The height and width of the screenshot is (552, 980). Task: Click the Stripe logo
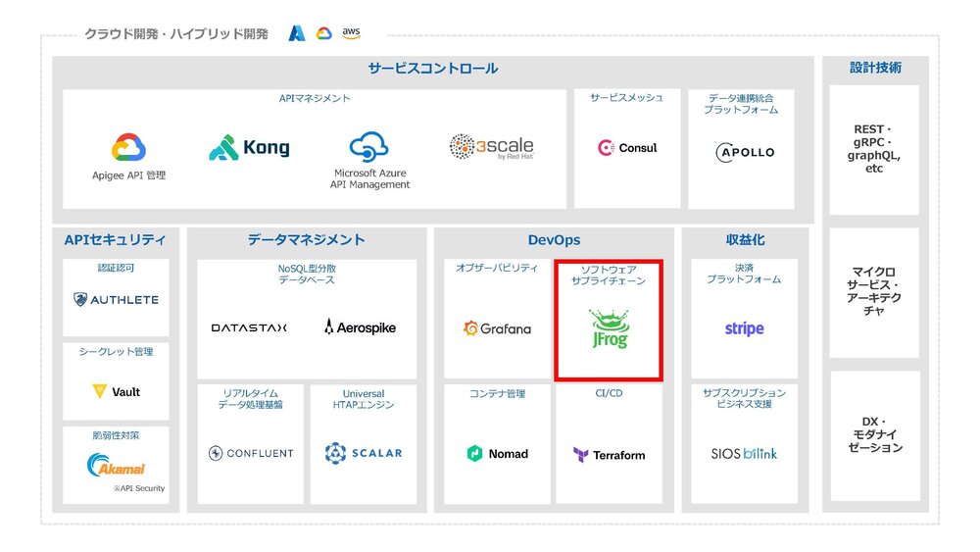click(x=745, y=328)
